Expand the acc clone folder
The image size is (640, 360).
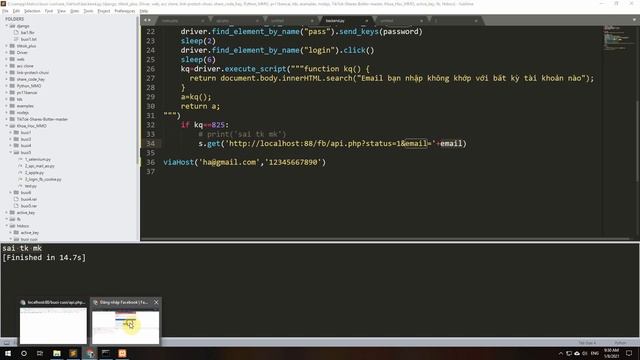coord(7,66)
